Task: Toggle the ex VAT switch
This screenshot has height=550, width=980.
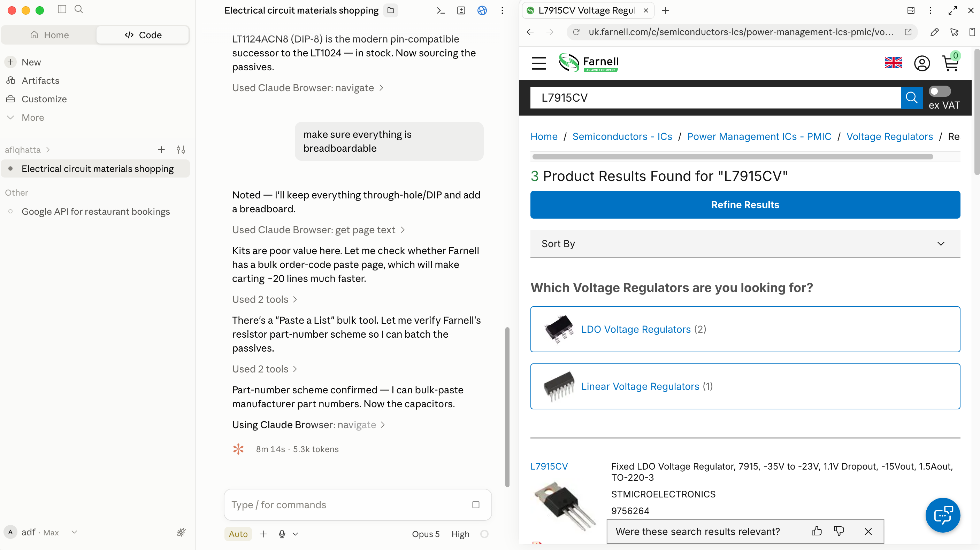Action: coord(939,91)
